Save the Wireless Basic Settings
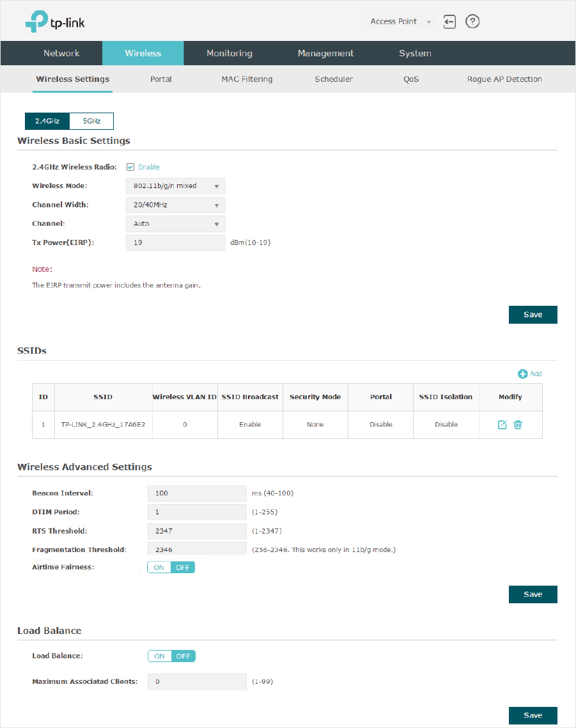Viewport: 576px width, 728px height. (533, 315)
